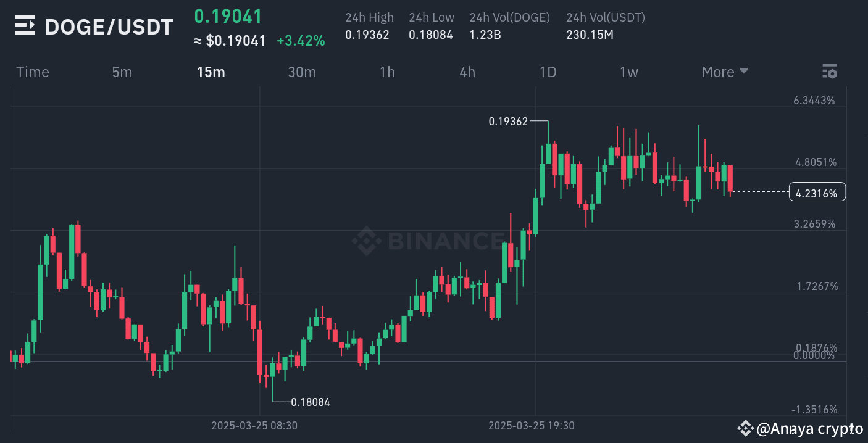
Task: Click the Anaya crypto badge icon
Action: pos(745,428)
